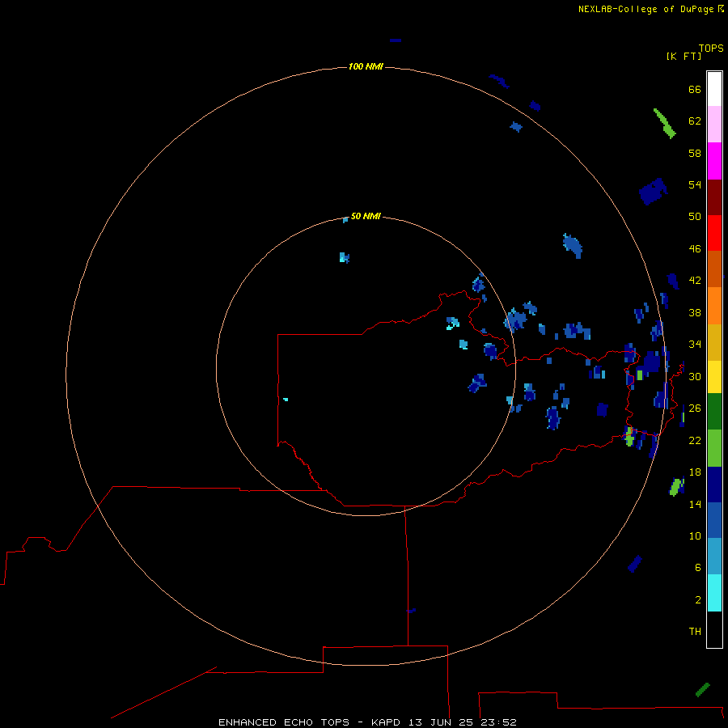Click legend value 2

697,599
